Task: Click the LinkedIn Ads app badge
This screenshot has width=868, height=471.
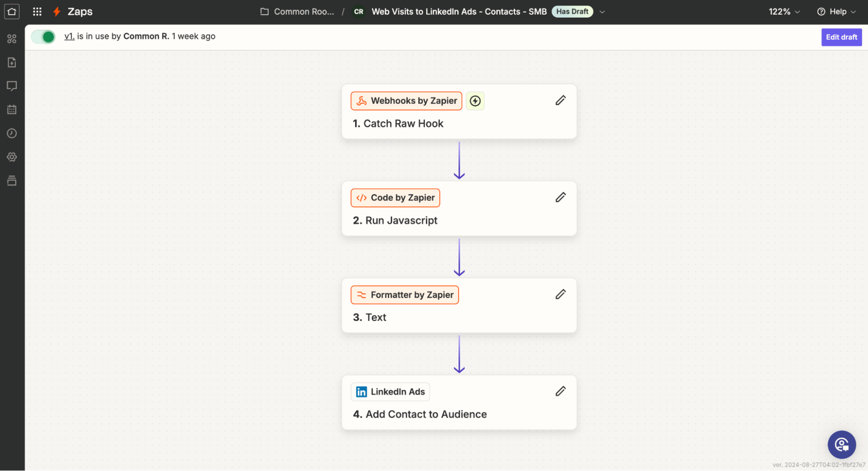Action: pyautogui.click(x=390, y=392)
